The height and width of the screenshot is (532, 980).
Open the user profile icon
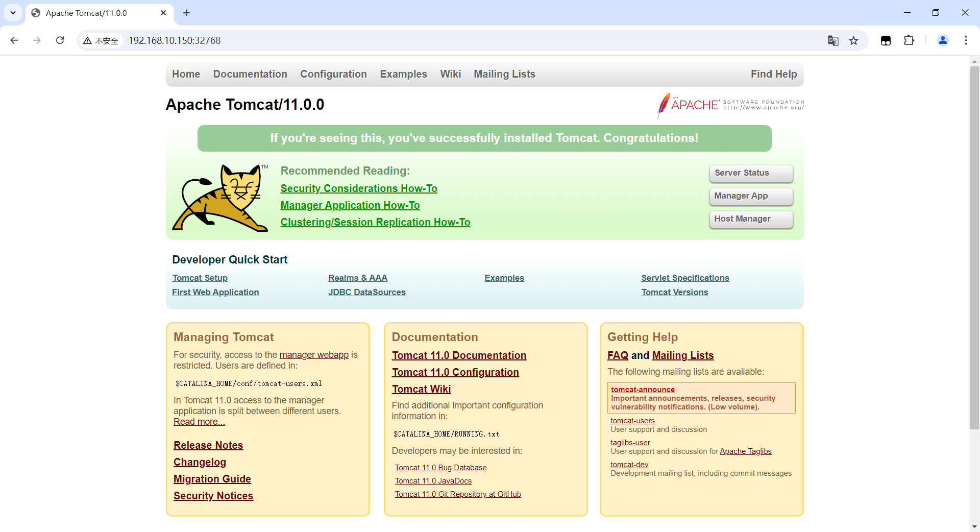(943, 40)
